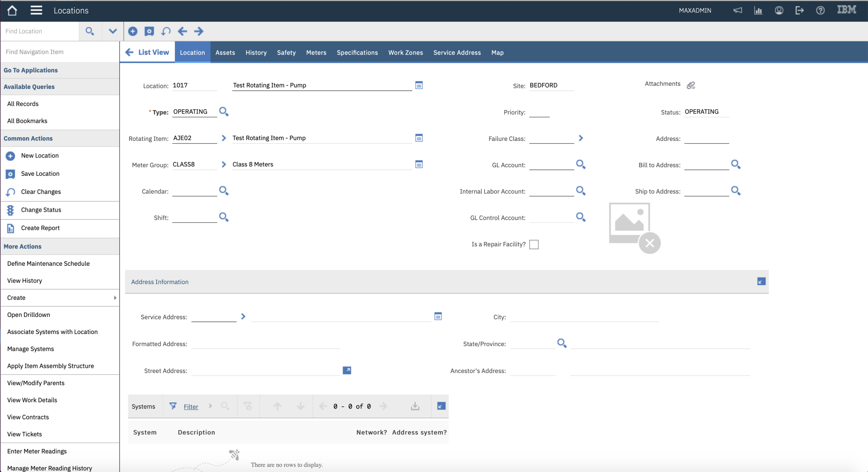868x472 pixels.
Task: Toggle Is a Repair Facility checkbox
Action: [x=534, y=244]
